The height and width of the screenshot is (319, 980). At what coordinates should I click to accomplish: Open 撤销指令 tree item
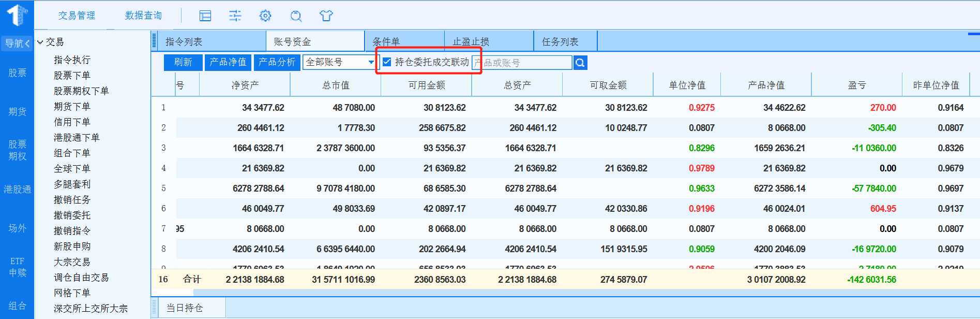(72, 231)
